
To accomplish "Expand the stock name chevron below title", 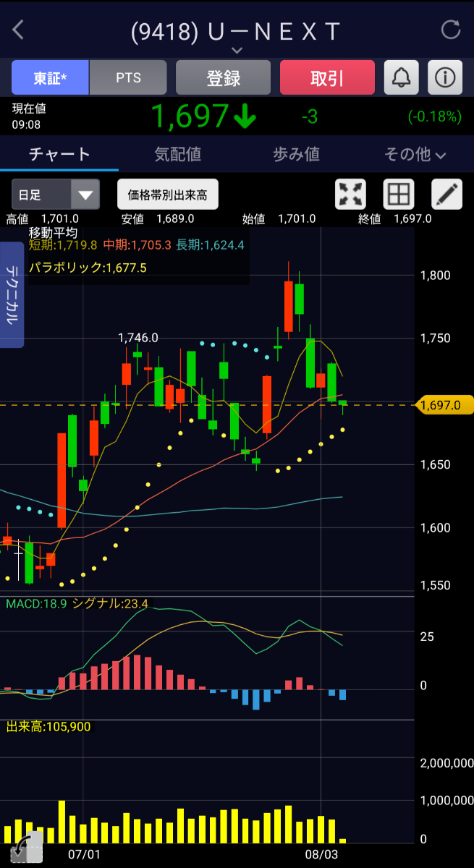I will (x=237, y=50).
